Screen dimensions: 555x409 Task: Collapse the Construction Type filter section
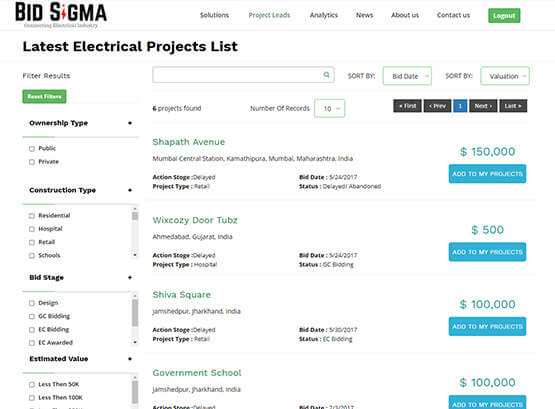point(130,190)
